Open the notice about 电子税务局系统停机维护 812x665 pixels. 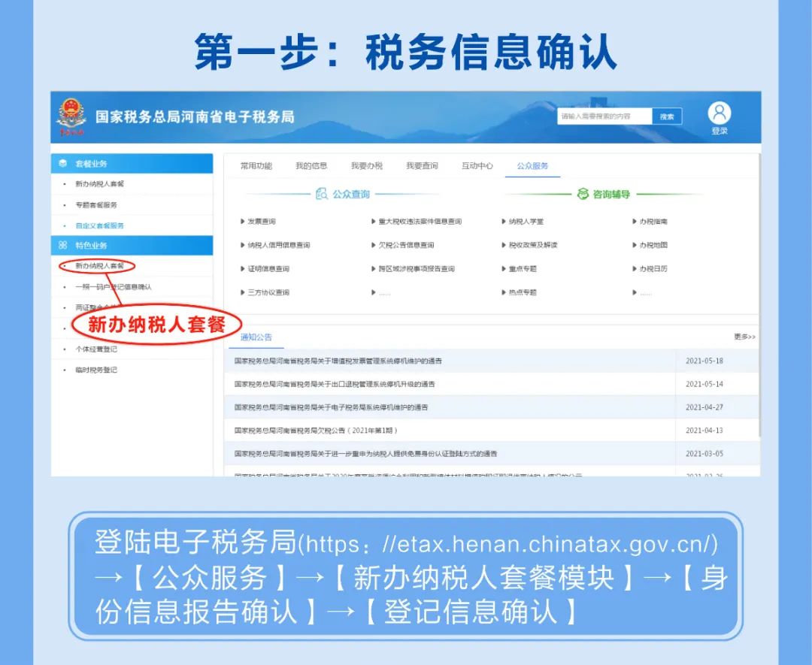(331, 407)
